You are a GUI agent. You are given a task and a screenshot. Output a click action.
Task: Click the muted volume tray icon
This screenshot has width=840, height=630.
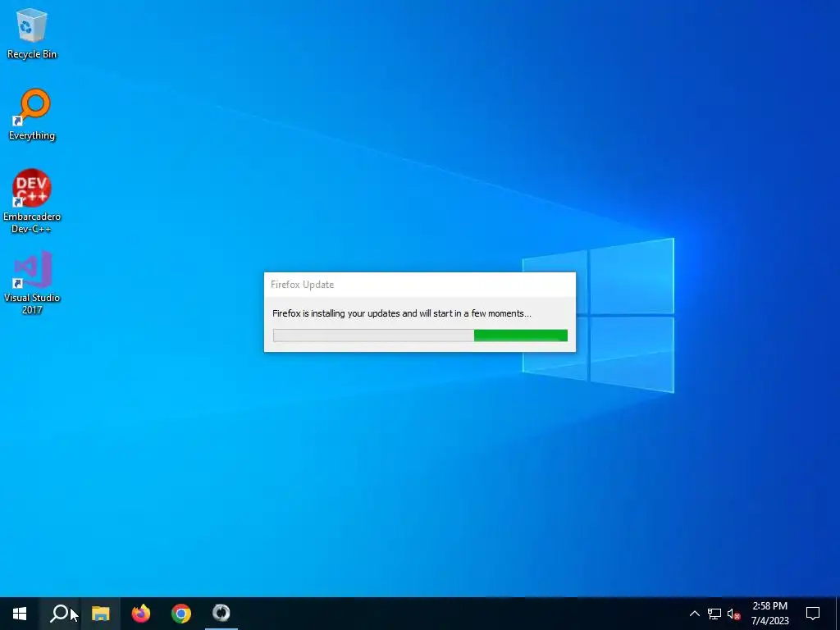pyautogui.click(x=733, y=614)
